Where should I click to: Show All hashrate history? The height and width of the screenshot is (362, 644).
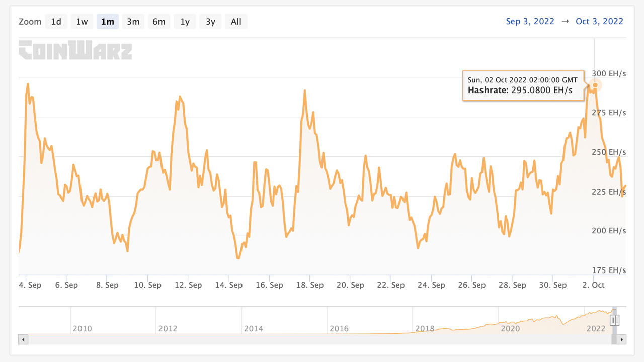(236, 22)
